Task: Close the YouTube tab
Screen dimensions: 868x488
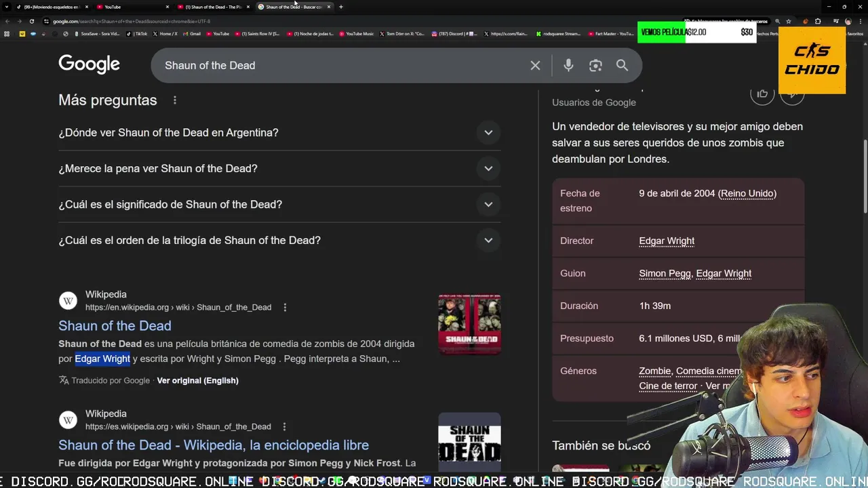Action: tap(167, 7)
